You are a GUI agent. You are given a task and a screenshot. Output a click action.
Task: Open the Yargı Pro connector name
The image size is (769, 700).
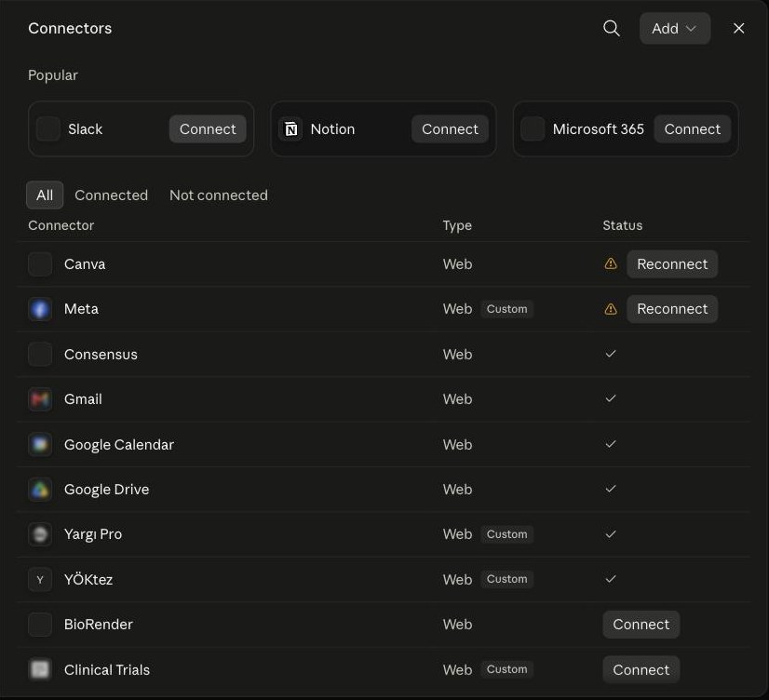[93, 534]
